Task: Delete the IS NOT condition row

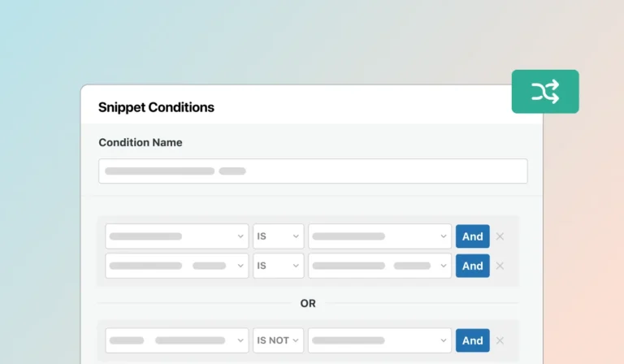Action: [500, 340]
